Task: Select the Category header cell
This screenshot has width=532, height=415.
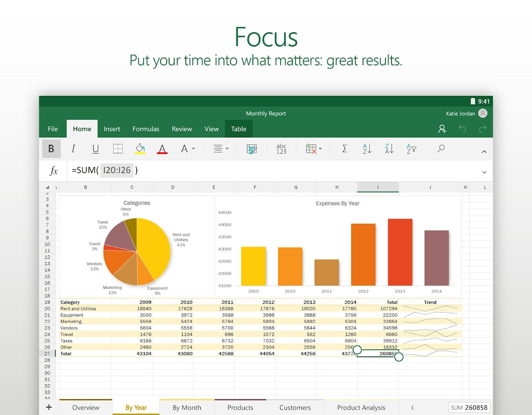Action: click(x=86, y=302)
